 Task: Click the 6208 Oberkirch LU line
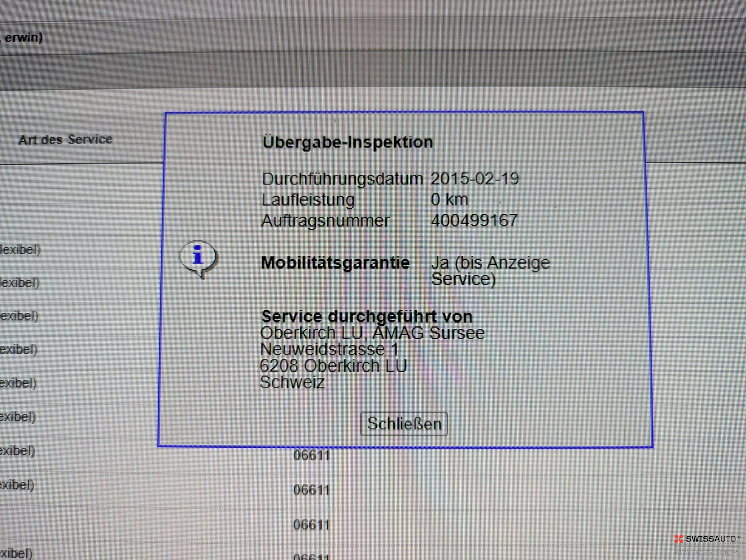click(333, 366)
